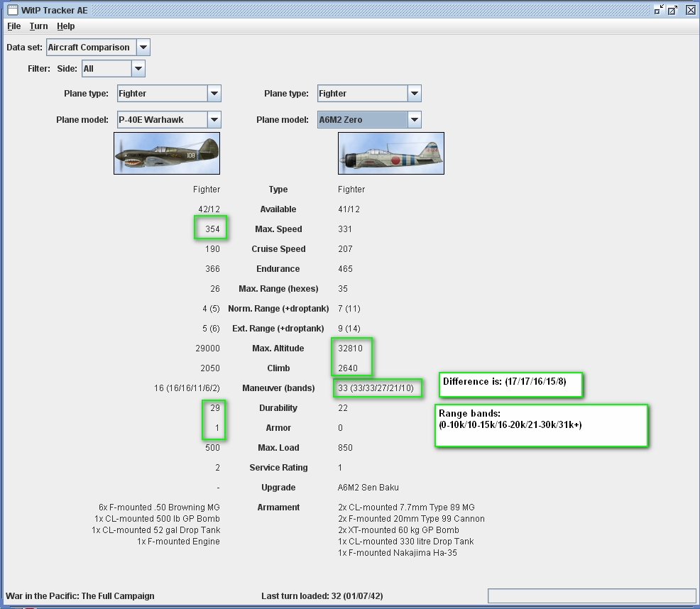700x609 pixels.
Task: Click the WitP Tracker AE window icon
Action: [13, 10]
